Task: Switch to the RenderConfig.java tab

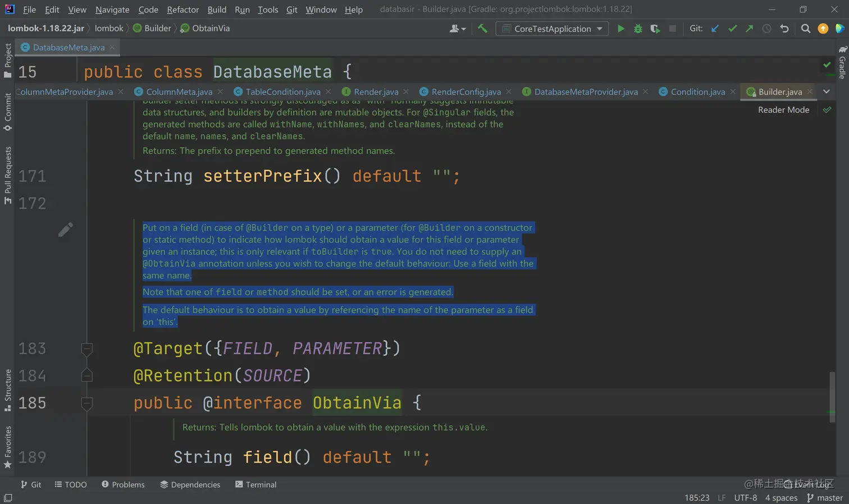Action: tap(466, 91)
